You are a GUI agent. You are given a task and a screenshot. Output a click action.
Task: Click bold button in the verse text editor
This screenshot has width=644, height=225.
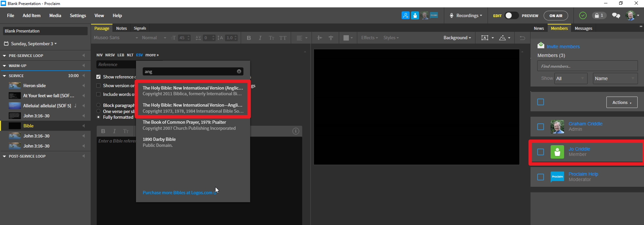[103, 131]
